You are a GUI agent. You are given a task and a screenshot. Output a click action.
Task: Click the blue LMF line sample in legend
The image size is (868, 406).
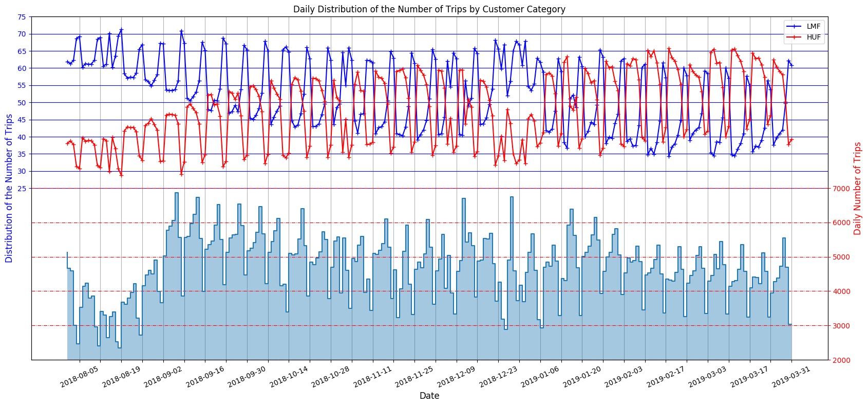coord(794,26)
